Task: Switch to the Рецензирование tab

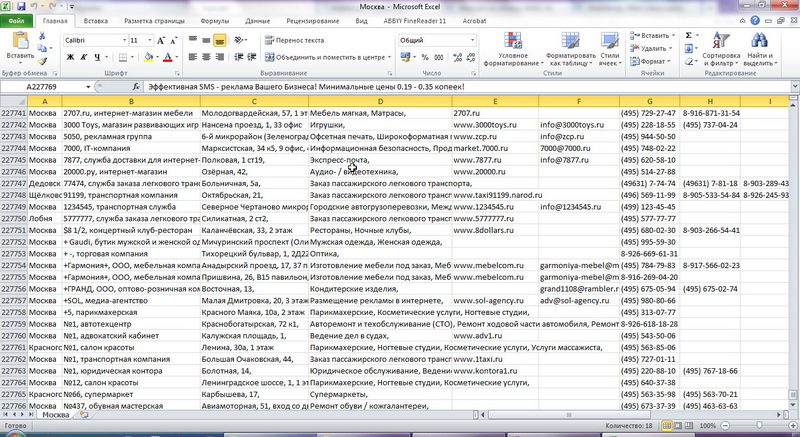Action: (x=312, y=21)
